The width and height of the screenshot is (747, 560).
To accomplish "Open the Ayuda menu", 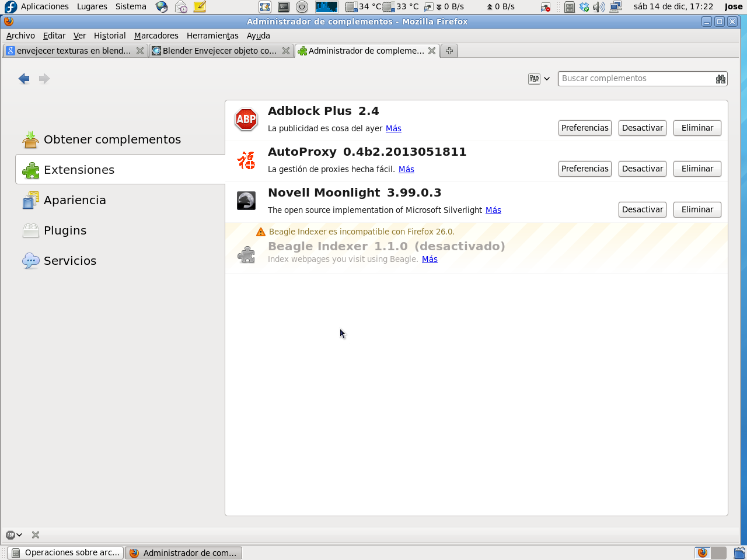I will click(x=259, y=36).
